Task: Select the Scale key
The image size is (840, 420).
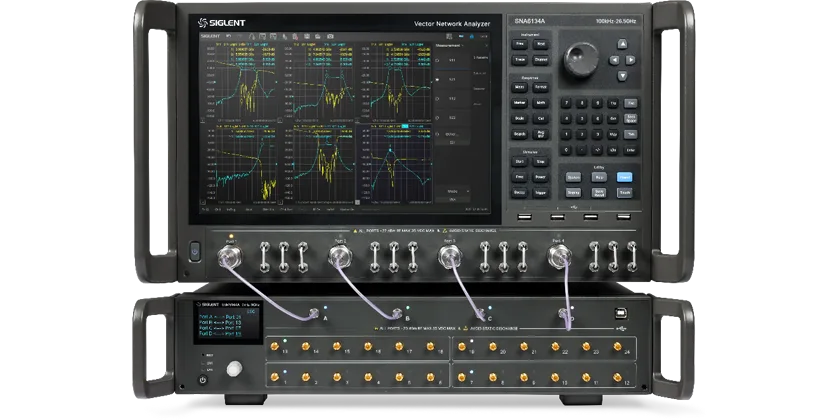Action: point(519,118)
